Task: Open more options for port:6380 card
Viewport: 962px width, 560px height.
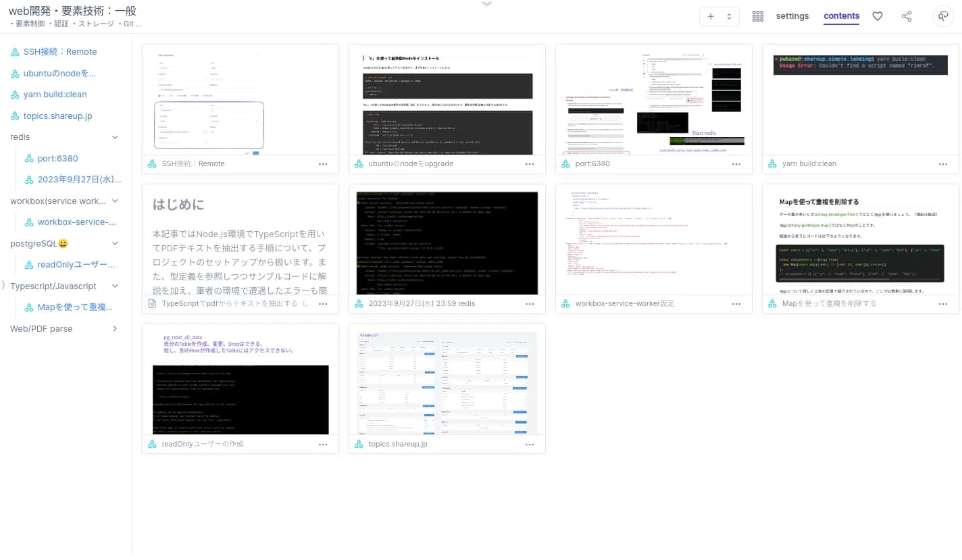Action: 736,164
